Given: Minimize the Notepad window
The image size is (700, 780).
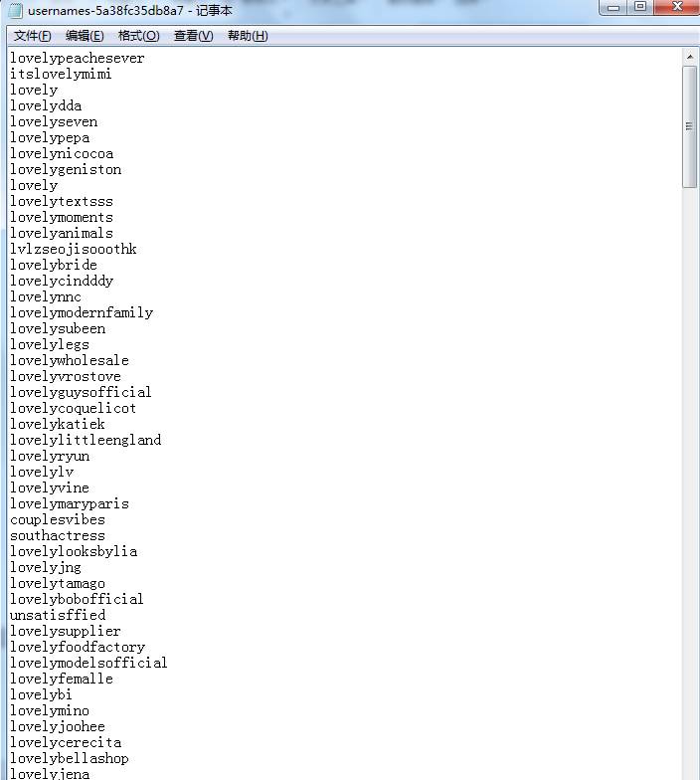Looking at the screenshot, I should click(x=613, y=7).
